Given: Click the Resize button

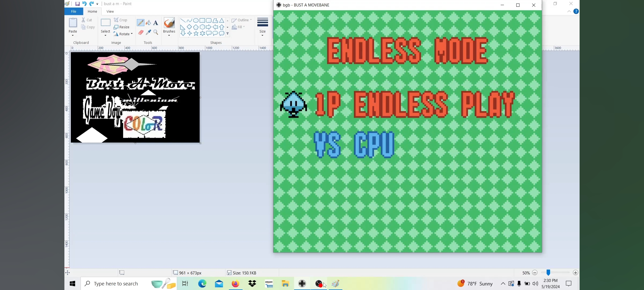Looking at the screenshot, I should pyautogui.click(x=122, y=27).
